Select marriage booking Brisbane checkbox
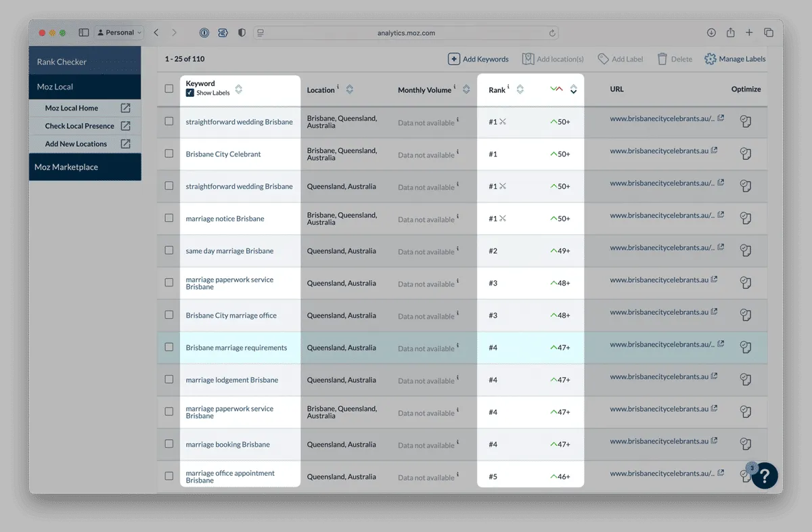This screenshot has height=532, width=812. point(169,444)
